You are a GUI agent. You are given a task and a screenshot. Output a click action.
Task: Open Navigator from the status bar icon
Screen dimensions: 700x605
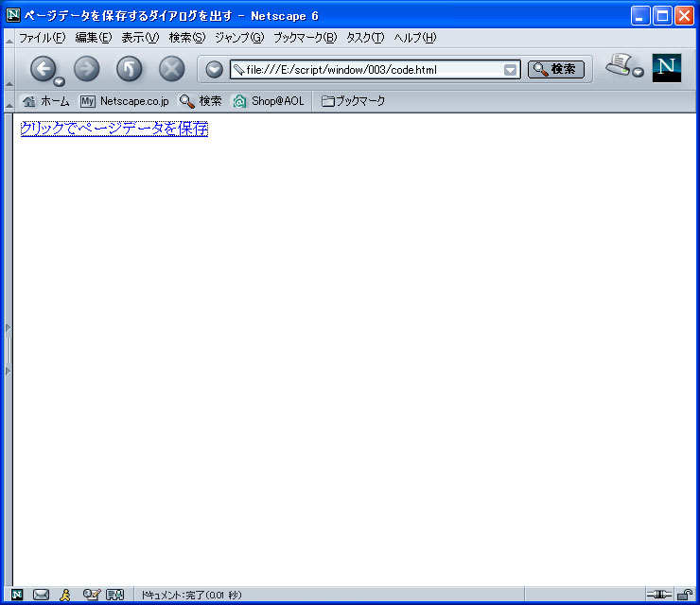(17, 595)
